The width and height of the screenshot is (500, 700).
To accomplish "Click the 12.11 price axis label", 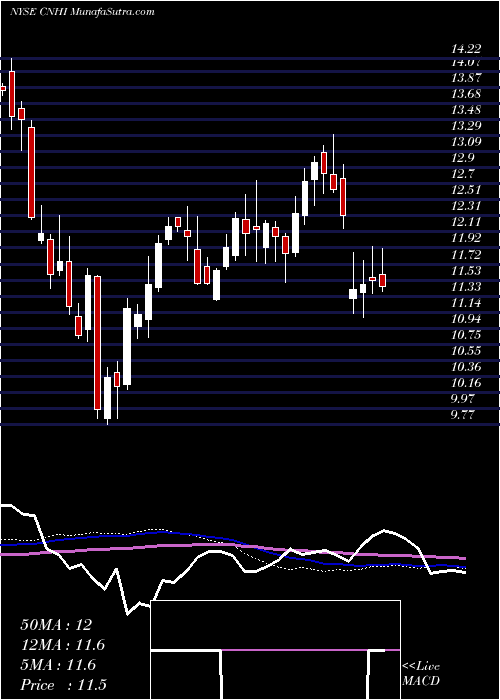I will 466,222.
